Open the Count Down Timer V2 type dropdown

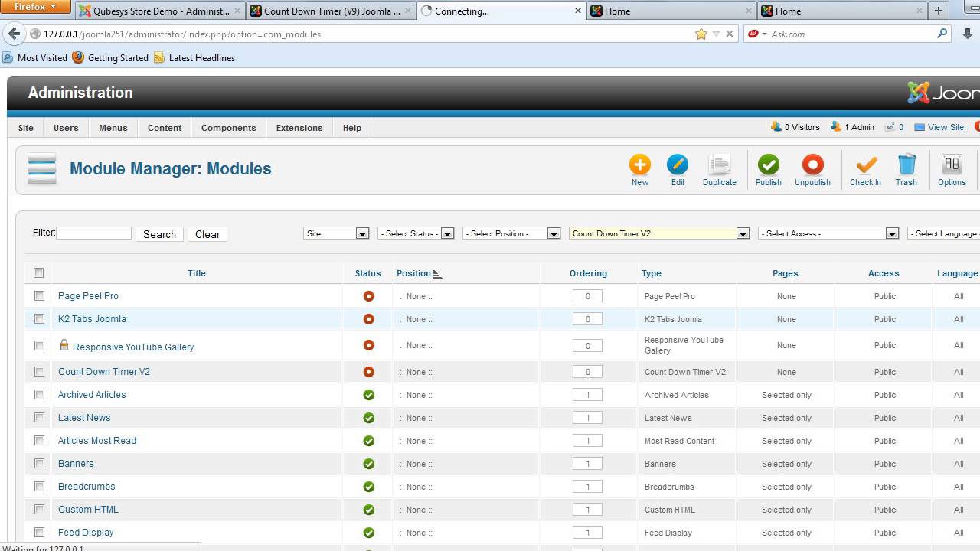659,233
